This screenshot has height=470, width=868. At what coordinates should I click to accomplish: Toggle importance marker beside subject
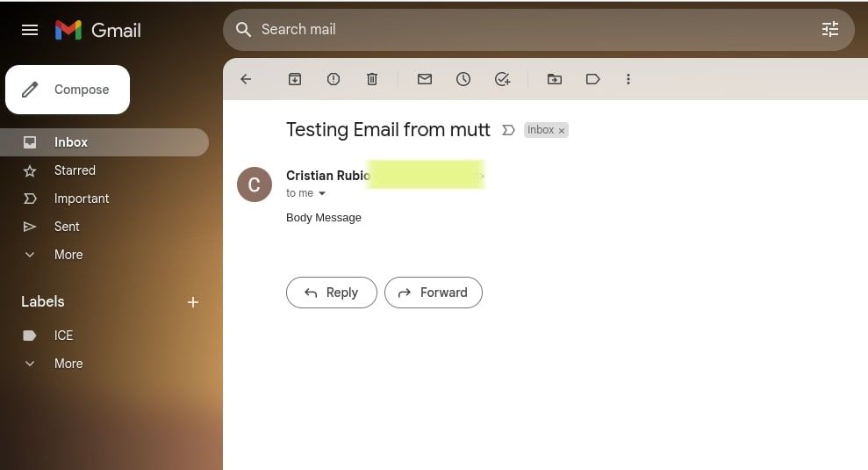pyautogui.click(x=508, y=130)
